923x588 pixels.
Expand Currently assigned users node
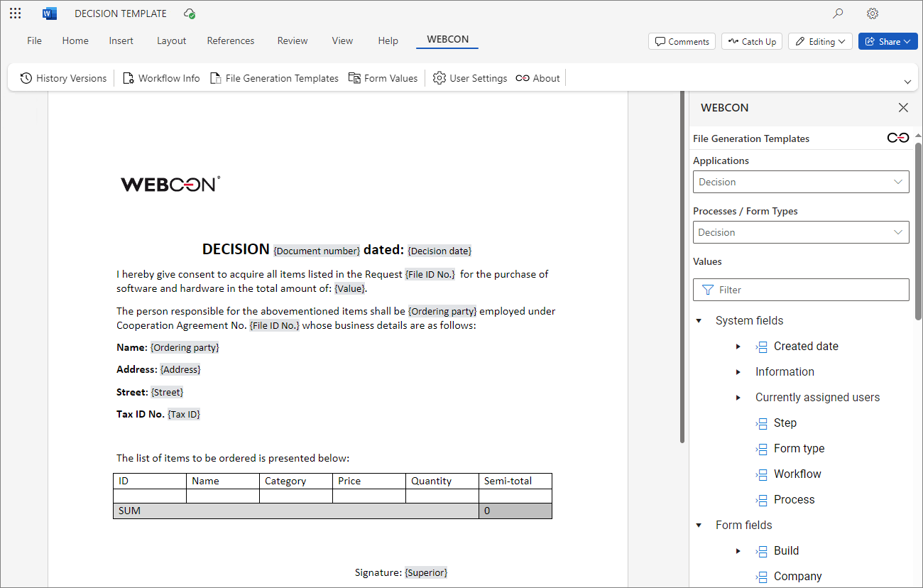point(738,398)
